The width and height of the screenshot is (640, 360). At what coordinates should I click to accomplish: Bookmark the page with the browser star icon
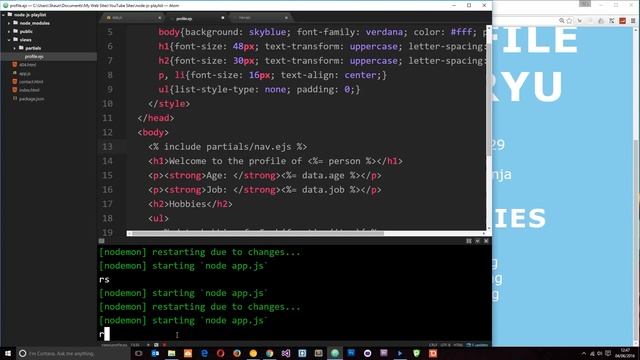point(569,20)
